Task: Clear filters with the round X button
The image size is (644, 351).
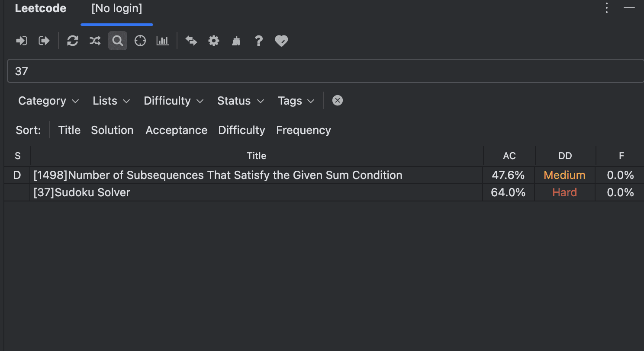Action: (337, 100)
